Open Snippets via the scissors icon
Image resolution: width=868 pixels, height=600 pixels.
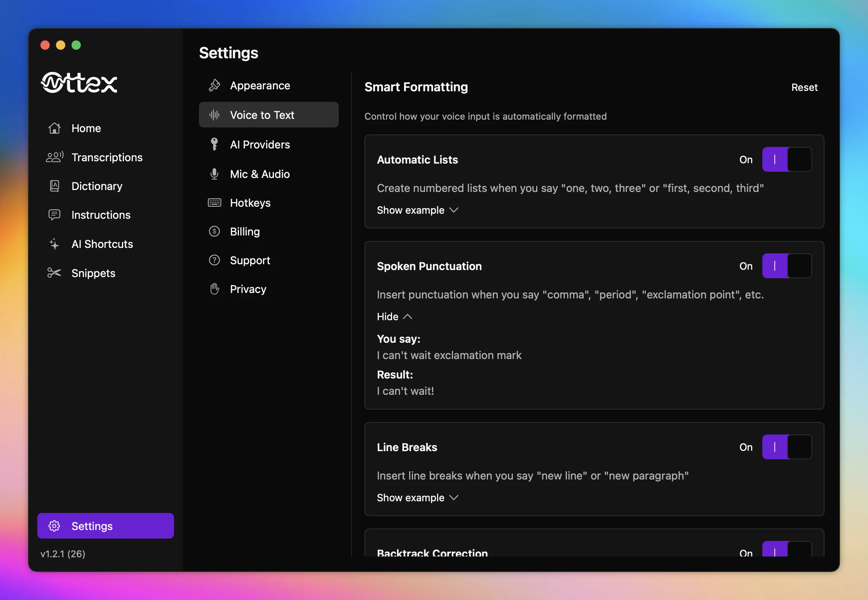point(54,273)
